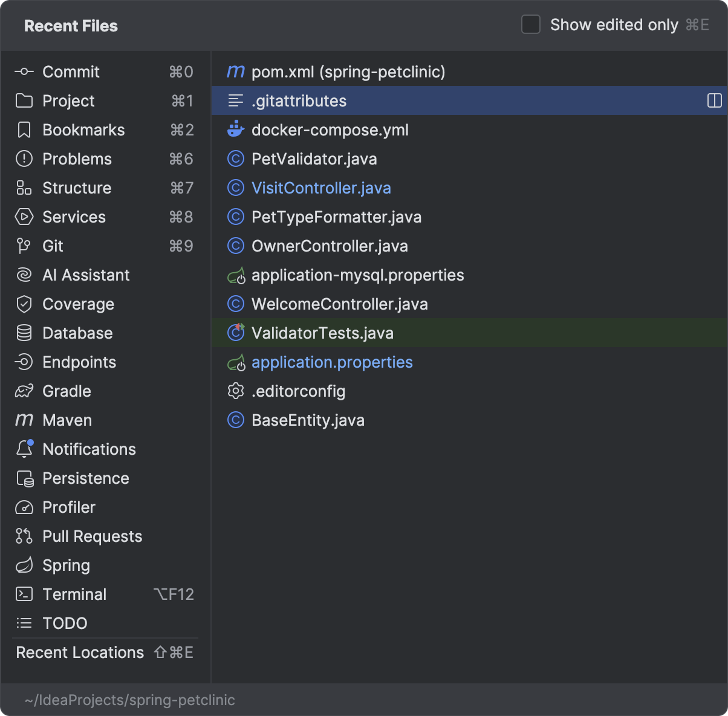Click the Maven icon next to pom.xml
Image resolution: width=728 pixels, height=716 pixels.
pos(235,72)
